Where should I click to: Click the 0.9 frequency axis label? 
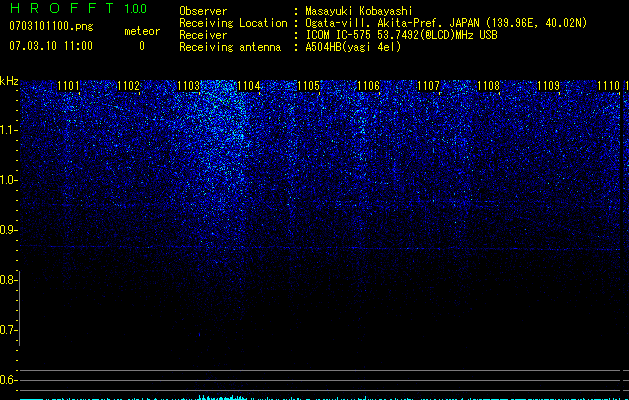pos(8,230)
